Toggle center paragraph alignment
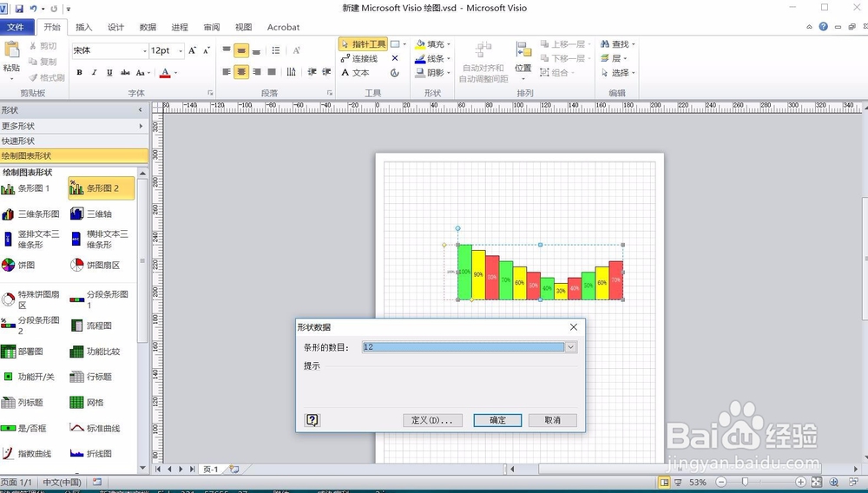The image size is (868, 493). [x=241, y=72]
